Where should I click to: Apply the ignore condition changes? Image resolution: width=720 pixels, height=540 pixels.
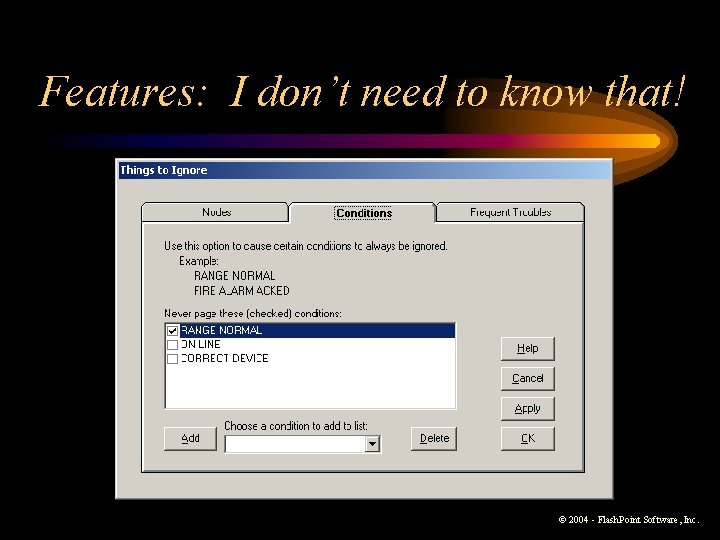click(528, 409)
